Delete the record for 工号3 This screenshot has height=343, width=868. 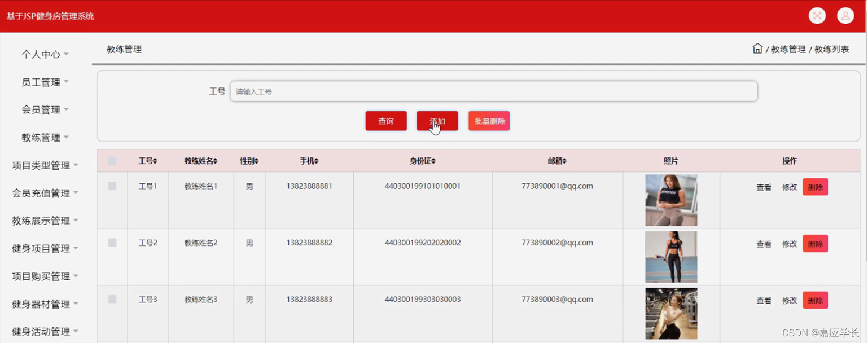tap(816, 300)
